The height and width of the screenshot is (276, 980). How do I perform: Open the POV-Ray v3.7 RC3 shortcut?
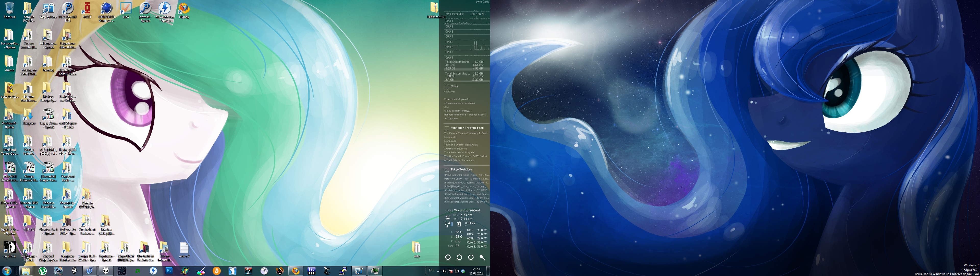tap(67, 12)
